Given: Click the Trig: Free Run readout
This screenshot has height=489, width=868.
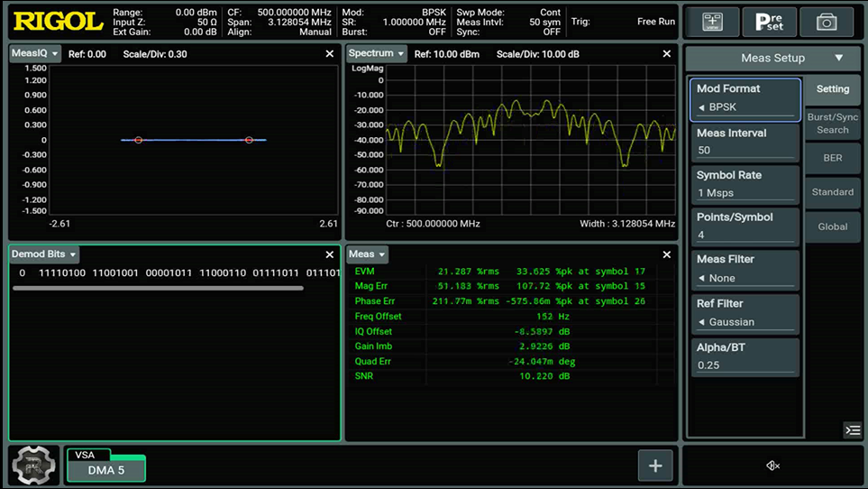Looking at the screenshot, I should 624,22.
